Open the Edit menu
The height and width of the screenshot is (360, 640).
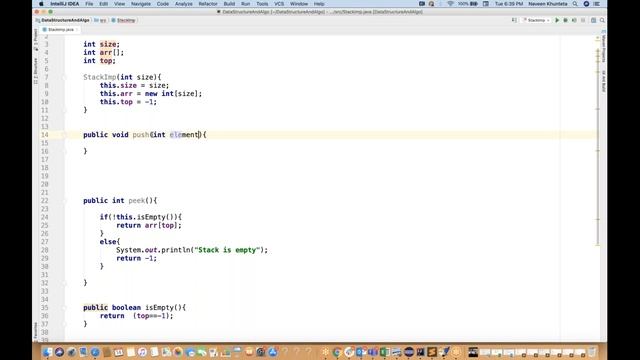tap(104, 4)
